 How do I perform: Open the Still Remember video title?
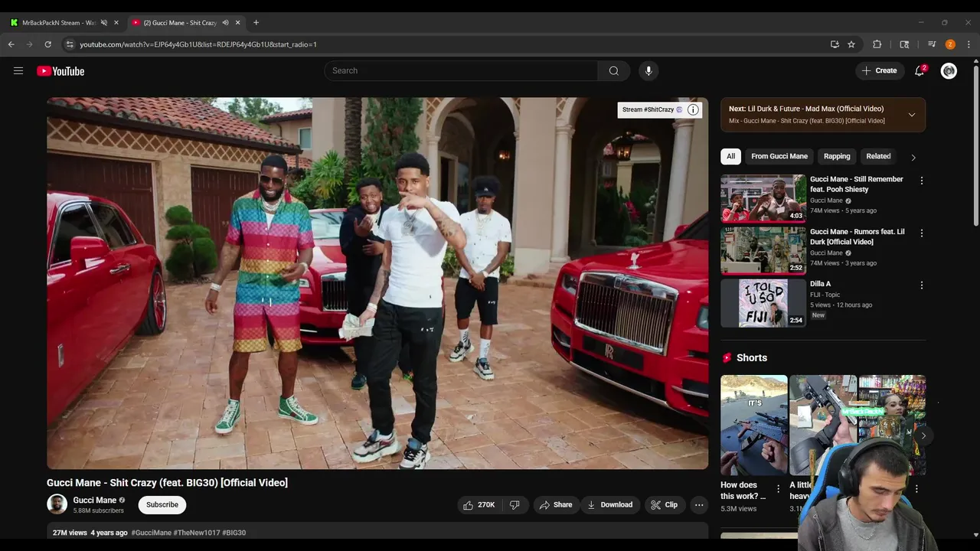[857, 184]
